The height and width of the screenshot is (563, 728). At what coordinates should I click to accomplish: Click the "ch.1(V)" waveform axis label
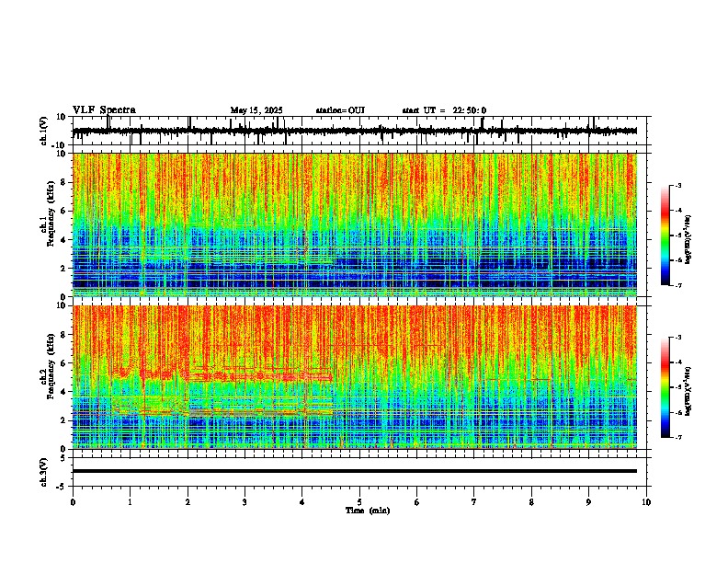(44, 131)
